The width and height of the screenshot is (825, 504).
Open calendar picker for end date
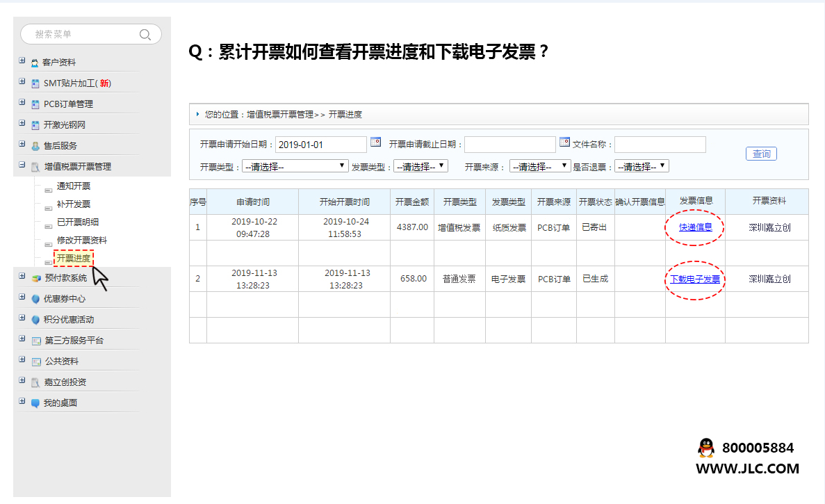click(x=564, y=142)
